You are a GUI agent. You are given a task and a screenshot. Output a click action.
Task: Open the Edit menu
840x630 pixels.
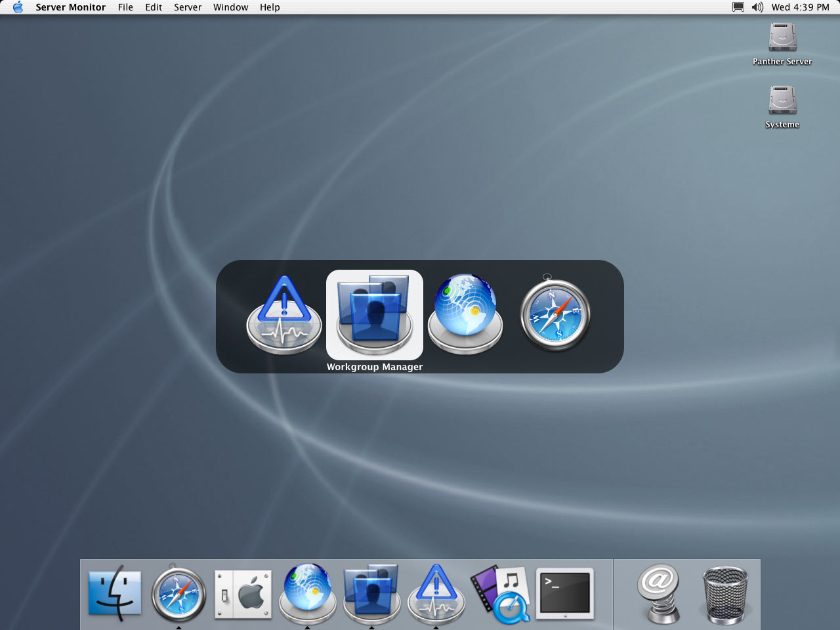pyautogui.click(x=154, y=7)
